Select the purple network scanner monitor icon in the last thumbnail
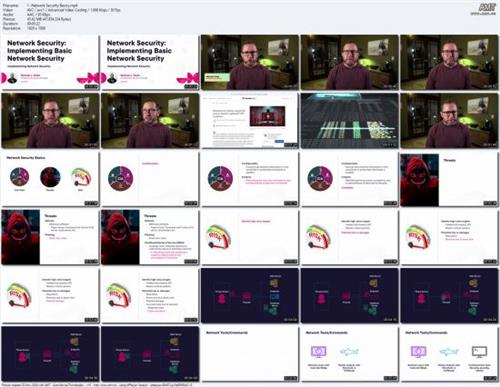 point(418,352)
